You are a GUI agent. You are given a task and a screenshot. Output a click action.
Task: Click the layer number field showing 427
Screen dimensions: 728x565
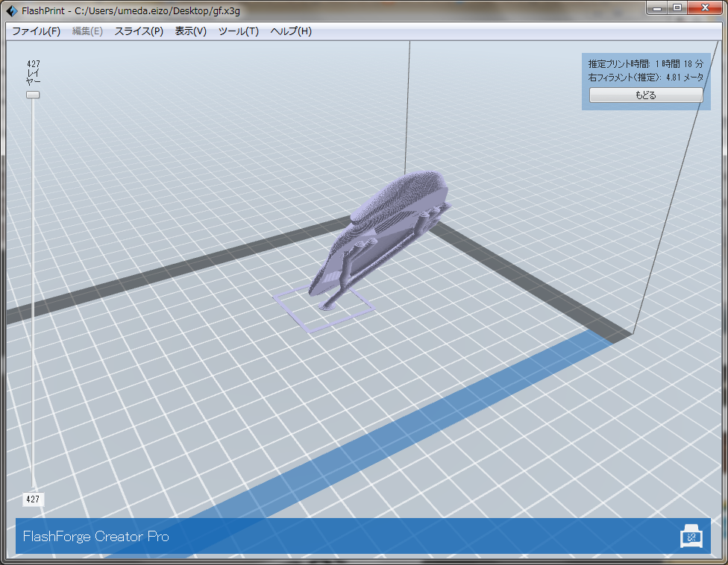pyautogui.click(x=33, y=499)
